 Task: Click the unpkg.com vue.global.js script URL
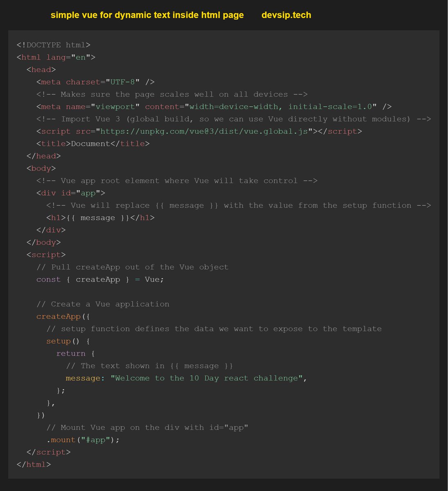[204, 131]
